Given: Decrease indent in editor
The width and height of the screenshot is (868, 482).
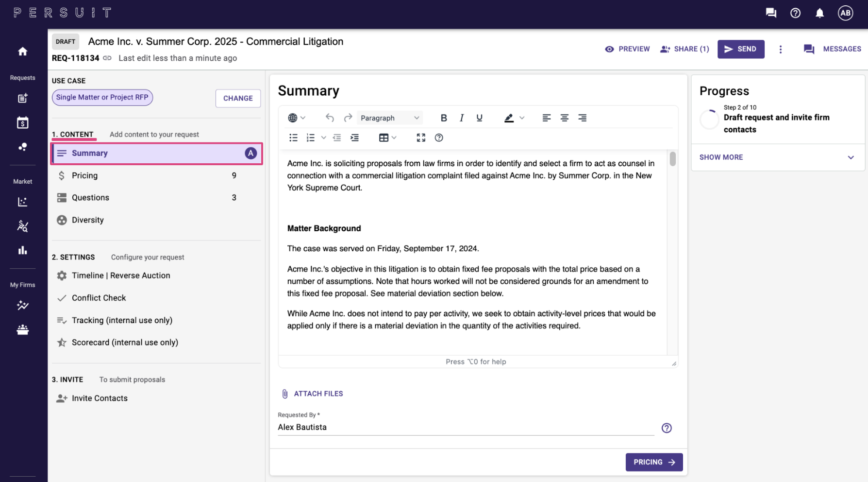Looking at the screenshot, I should [x=336, y=138].
